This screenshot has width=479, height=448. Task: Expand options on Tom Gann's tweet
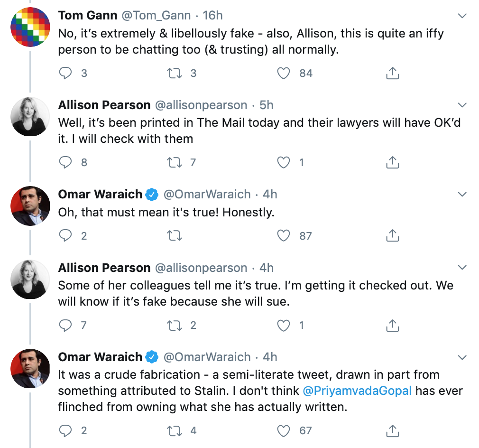tap(462, 15)
